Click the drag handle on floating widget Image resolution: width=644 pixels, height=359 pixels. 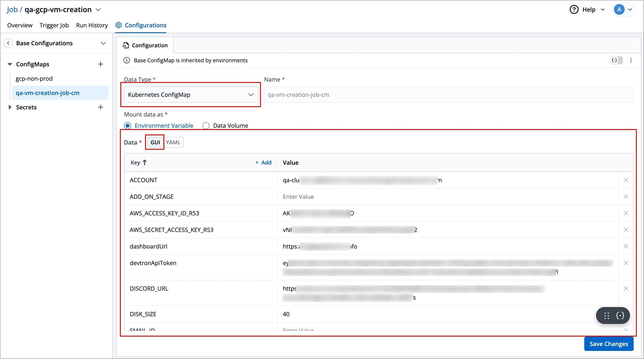tap(606, 315)
